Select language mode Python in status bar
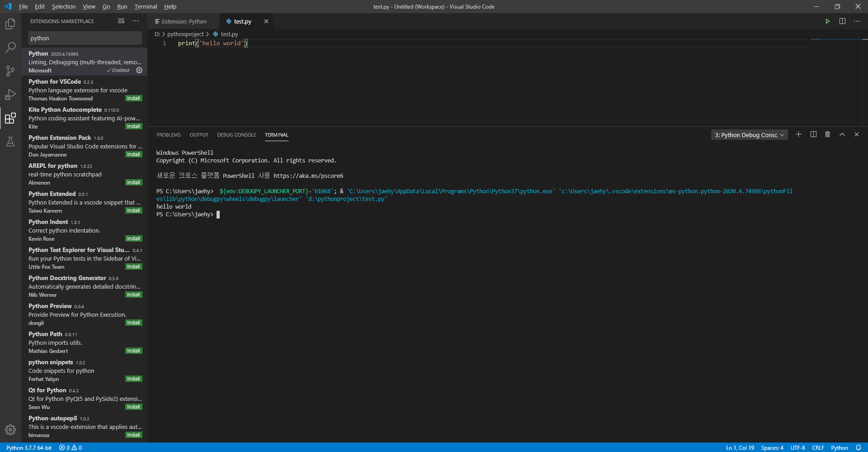The image size is (868, 452). pyautogui.click(x=839, y=447)
